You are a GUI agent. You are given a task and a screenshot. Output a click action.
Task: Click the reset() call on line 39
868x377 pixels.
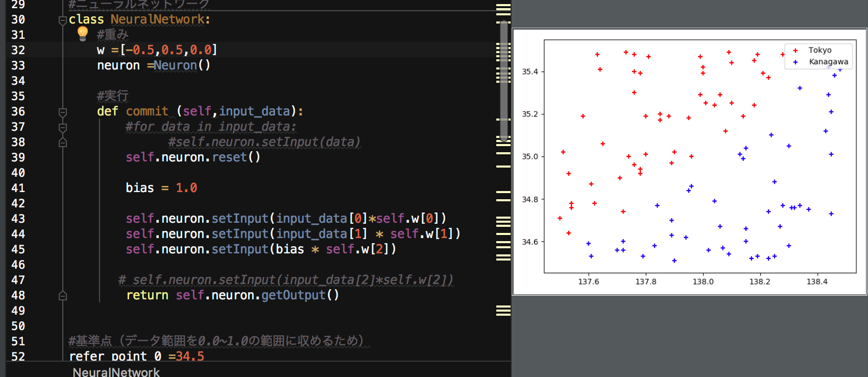click(236, 157)
